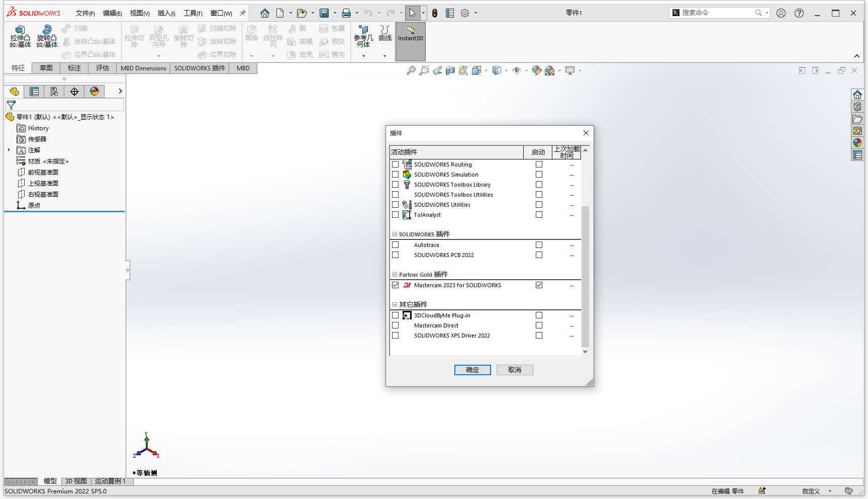Image resolution: width=868 pixels, height=499 pixels.
Task: Select the FeatureManager design tree tab icon
Action: [x=14, y=91]
